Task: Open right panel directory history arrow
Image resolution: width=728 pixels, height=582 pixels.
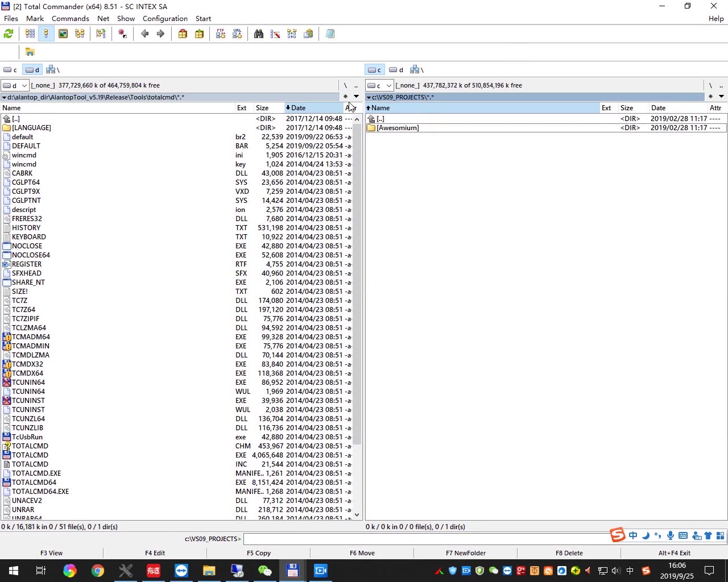Action: pos(721,97)
